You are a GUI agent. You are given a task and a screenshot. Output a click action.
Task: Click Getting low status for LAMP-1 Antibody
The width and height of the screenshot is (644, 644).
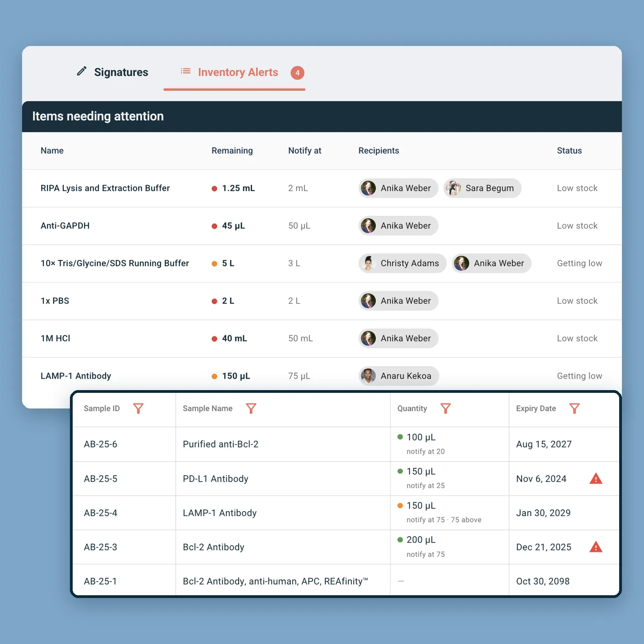click(579, 376)
